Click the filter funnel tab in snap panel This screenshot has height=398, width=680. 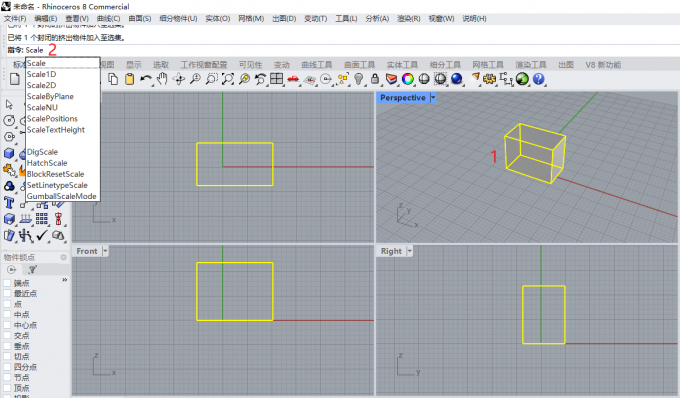tap(33, 270)
